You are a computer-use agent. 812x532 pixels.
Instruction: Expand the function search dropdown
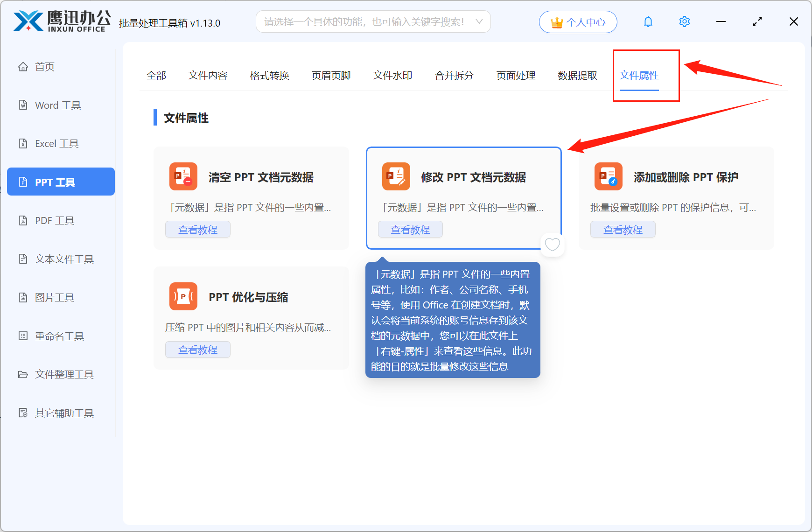[479, 21]
